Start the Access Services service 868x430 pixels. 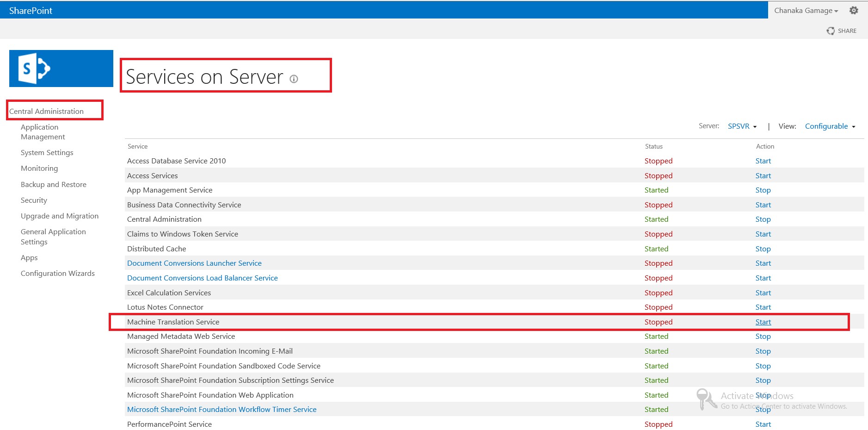pos(763,175)
